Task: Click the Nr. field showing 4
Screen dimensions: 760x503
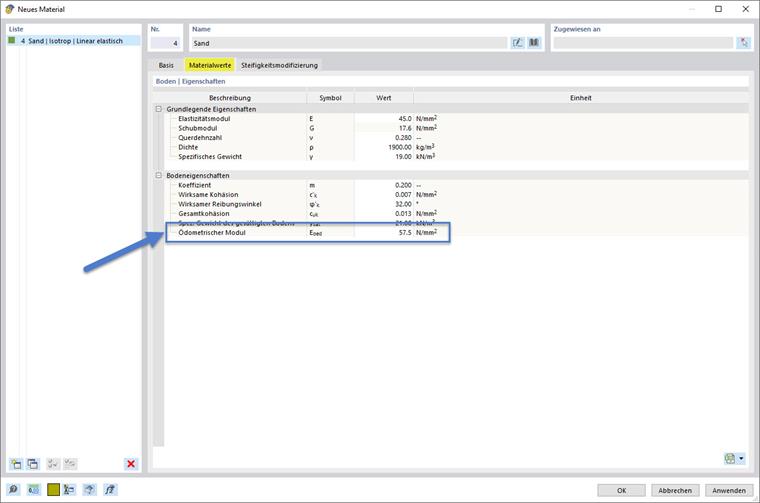Action: point(165,43)
